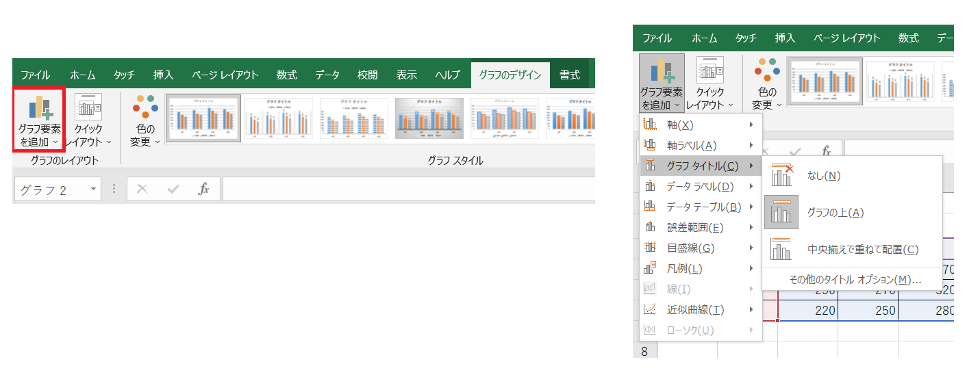980x377 pixels.
Task: Switch to タッチ tab in the left window
Action: pyautogui.click(x=124, y=75)
